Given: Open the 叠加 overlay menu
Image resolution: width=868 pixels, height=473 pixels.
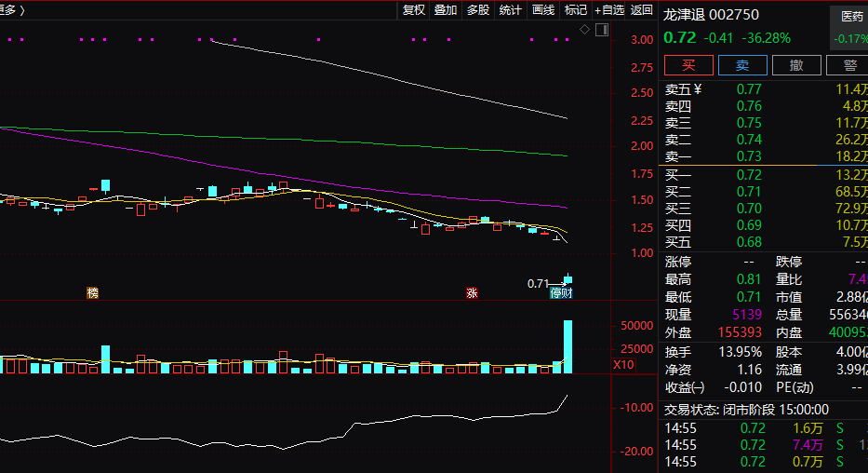Looking at the screenshot, I should 445,10.
